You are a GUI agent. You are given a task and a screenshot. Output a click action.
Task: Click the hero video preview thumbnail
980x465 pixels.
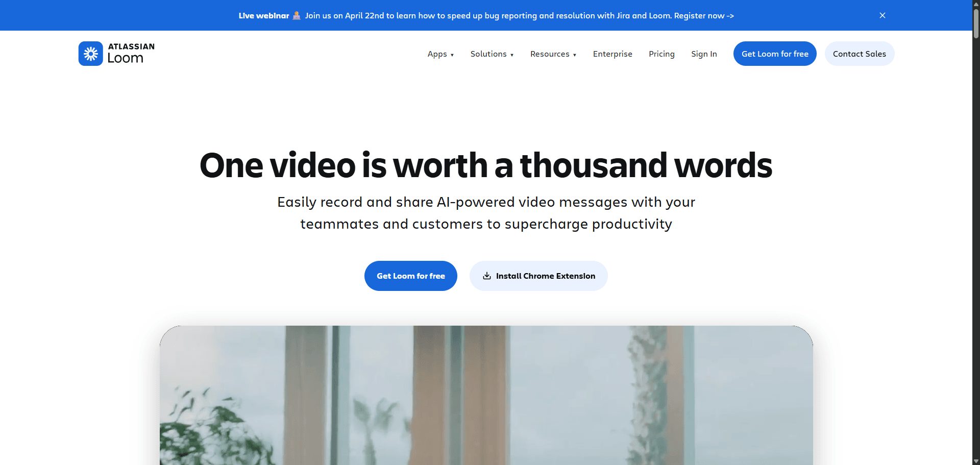[x=486, y=396]
